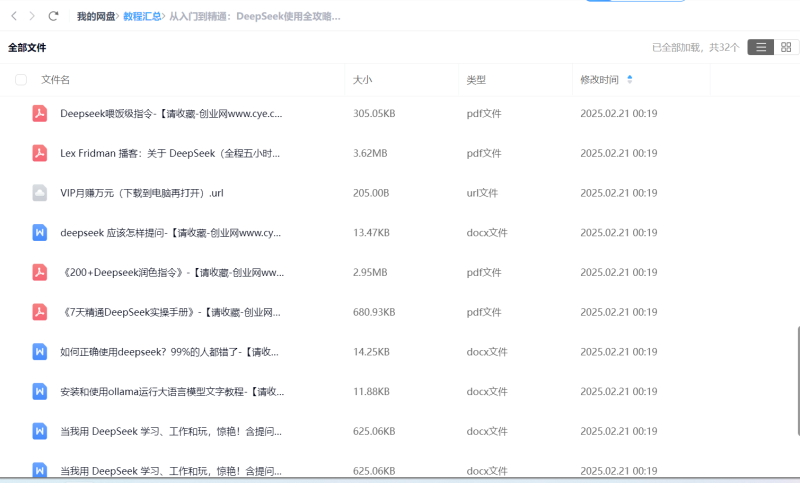800x483 pixels.
Task: Click the 3.62MB size cell
Action: 370,153
